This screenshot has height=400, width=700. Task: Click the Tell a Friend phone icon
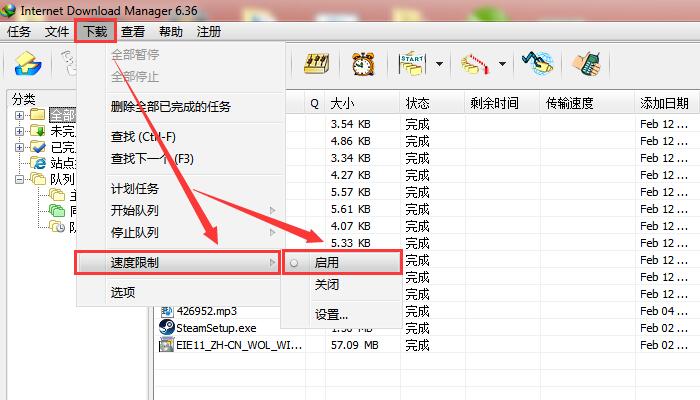(x=587, y=64)
